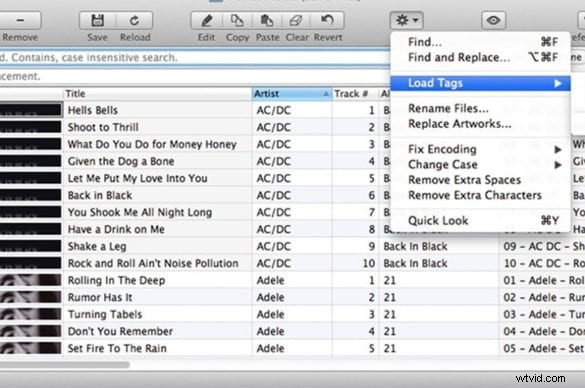Click the Artist column header sort arrow

(x=326, y=94)
